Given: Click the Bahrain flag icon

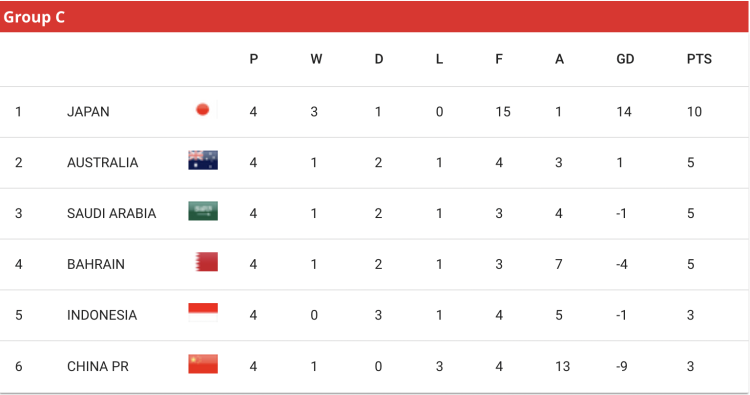Looking at the screenshot, I should [207, 262].
